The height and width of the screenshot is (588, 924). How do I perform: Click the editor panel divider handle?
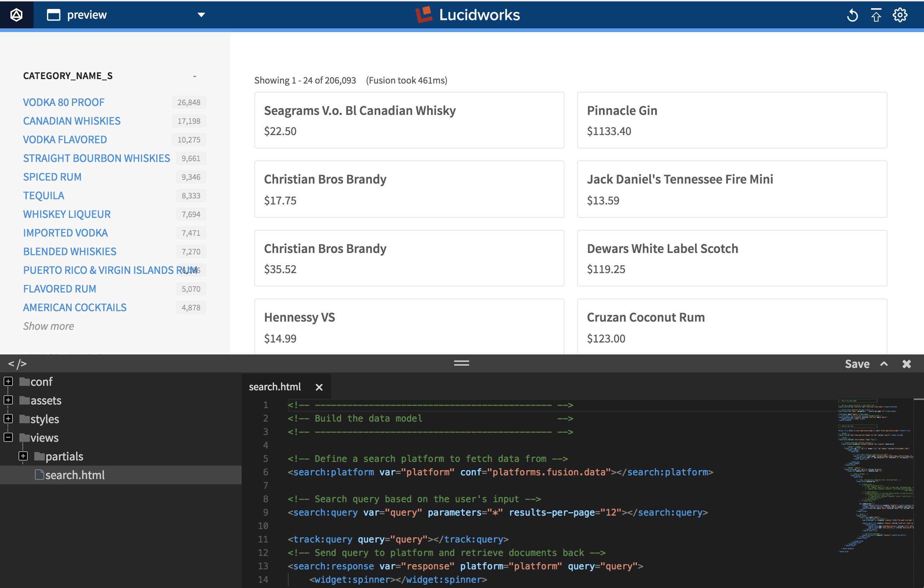(x=461, y=363)
